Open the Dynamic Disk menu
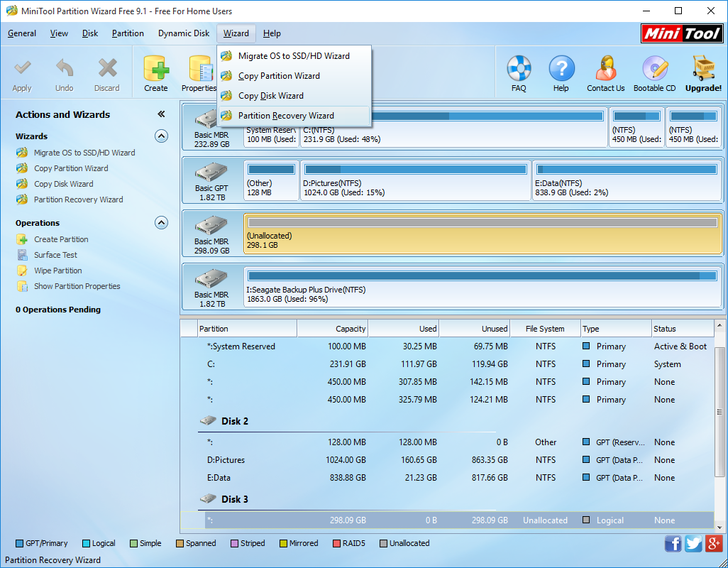Viewport: 728px width, 568px height. coord(184,33)
